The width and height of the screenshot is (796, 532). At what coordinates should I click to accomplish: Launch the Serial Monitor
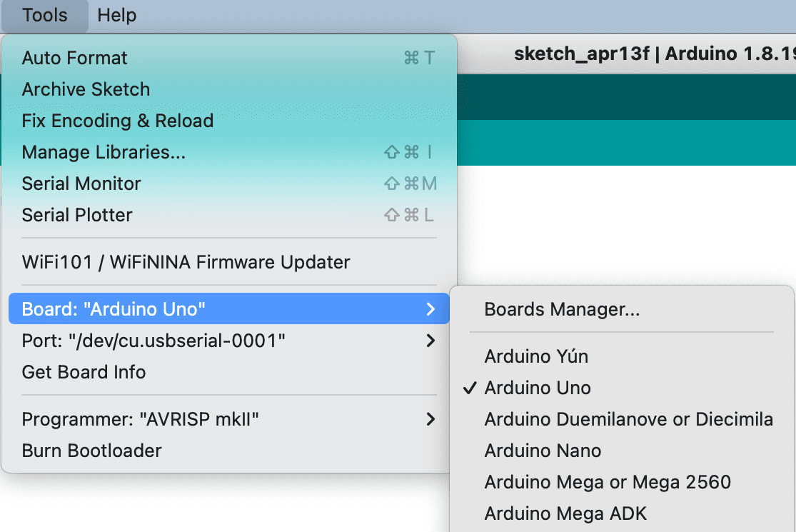229,184
